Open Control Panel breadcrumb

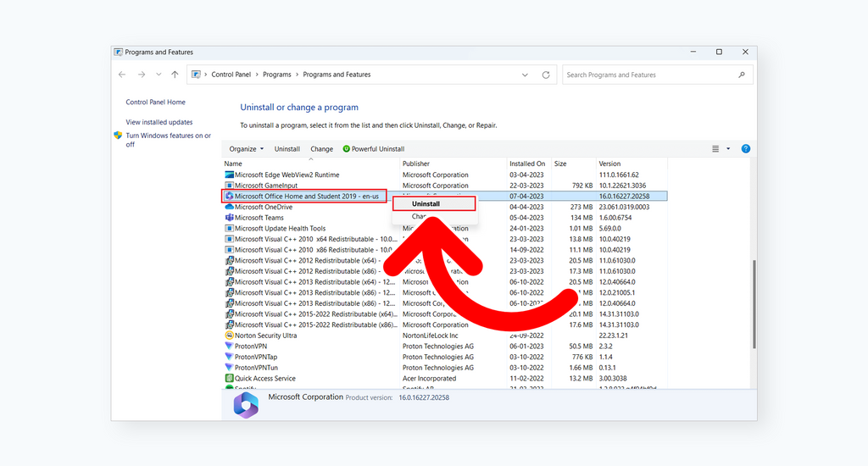(231, 75)
